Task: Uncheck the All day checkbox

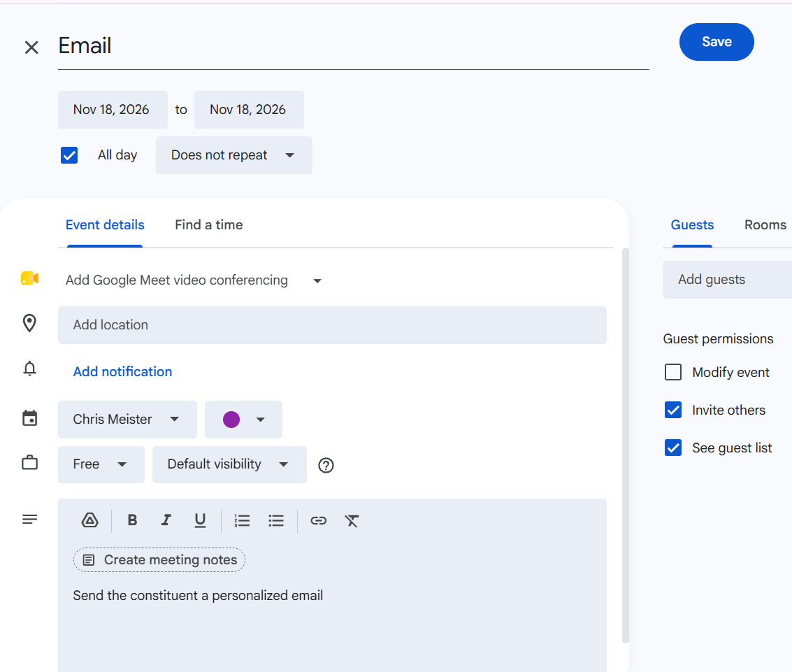Action: (x=69, y=155)
